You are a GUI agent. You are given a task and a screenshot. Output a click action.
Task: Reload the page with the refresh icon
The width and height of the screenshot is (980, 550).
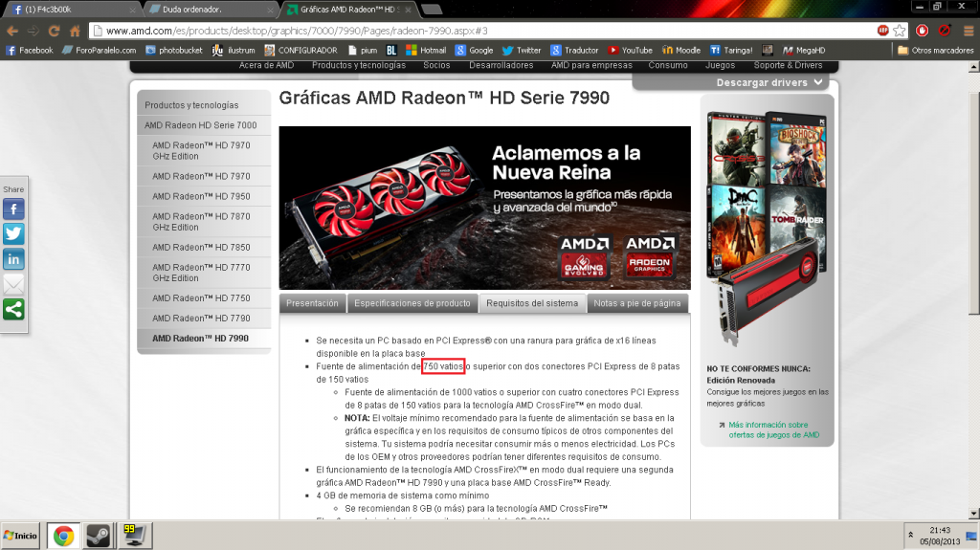click(x=55, y=31)
